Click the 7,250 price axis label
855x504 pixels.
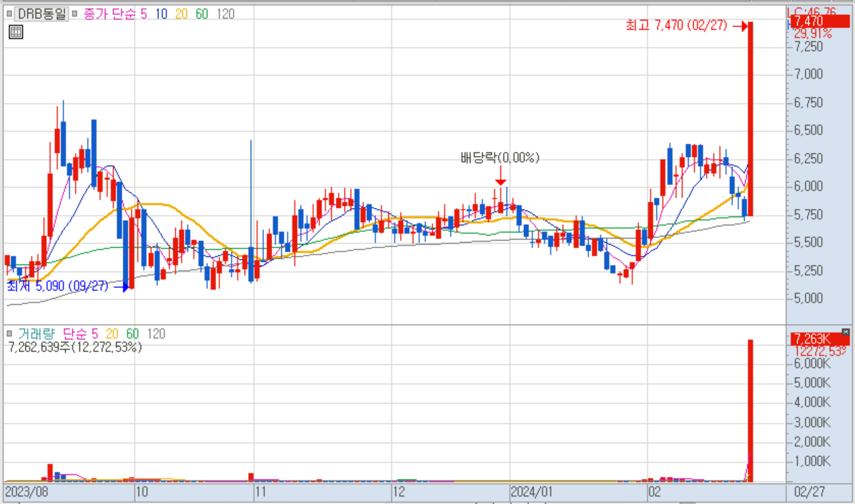[x=808, y=47]
